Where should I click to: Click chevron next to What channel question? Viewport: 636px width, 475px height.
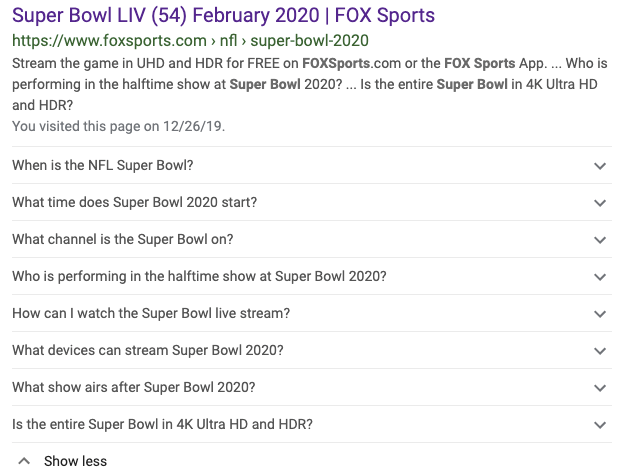pyautogui.click(x=600, y=240)
